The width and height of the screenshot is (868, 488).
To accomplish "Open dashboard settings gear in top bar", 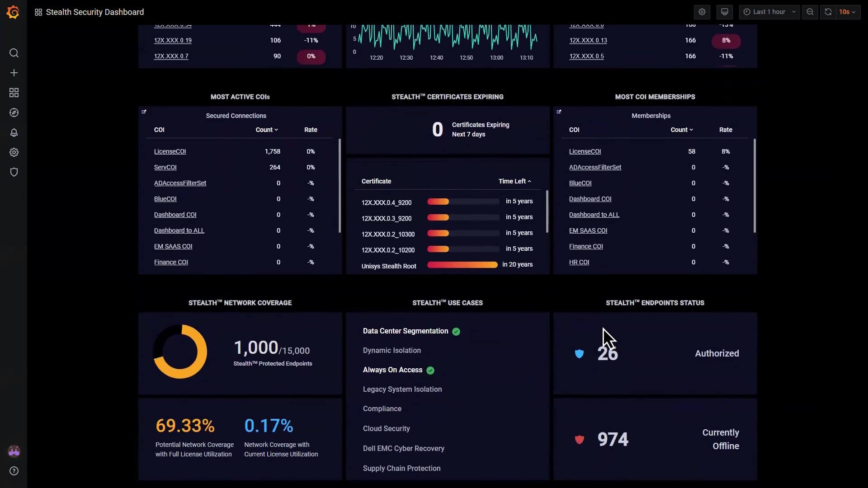I will (702, 12).
